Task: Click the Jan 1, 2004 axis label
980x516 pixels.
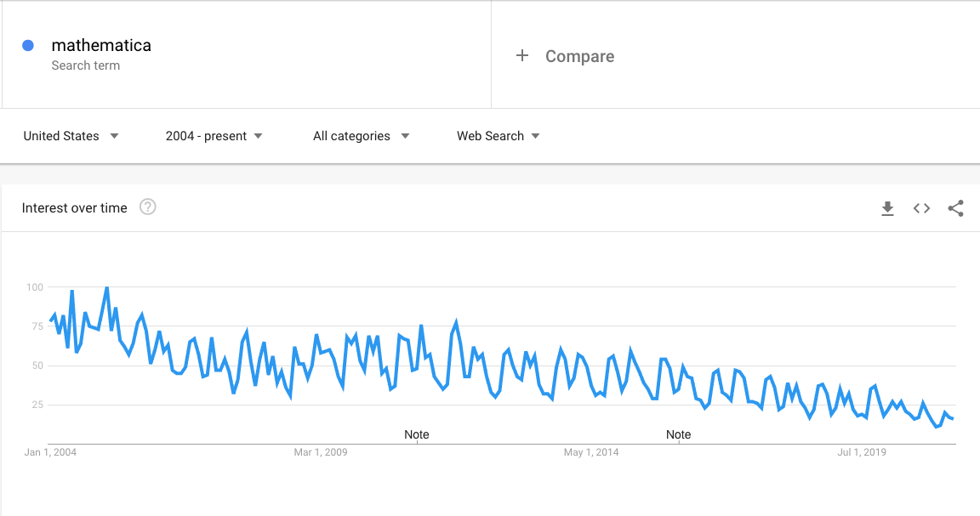Action: click(x=50, y=452)
